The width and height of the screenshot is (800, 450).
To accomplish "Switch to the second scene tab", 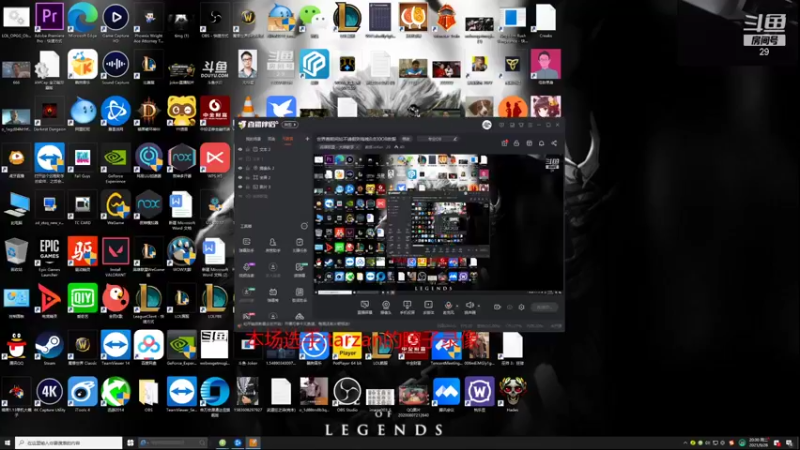I will coord(271,139).
